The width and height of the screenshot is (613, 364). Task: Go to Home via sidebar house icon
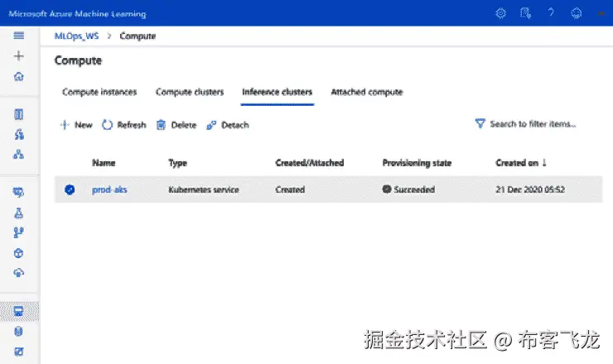19,77
